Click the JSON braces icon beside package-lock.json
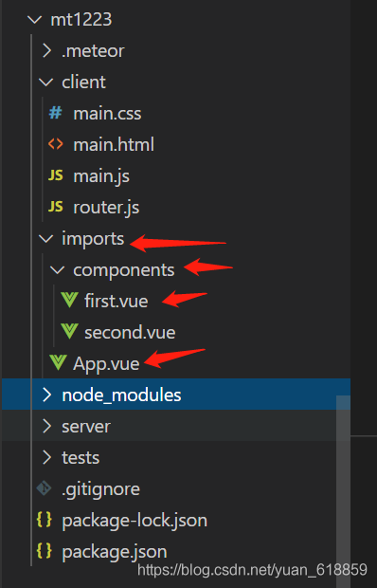 click(x=45, y=520)
